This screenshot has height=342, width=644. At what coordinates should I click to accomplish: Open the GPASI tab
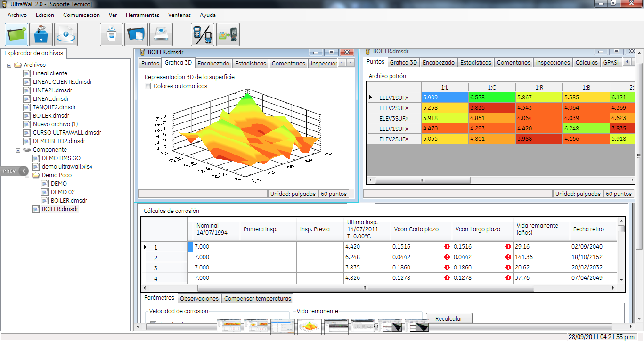coord(612,62)
